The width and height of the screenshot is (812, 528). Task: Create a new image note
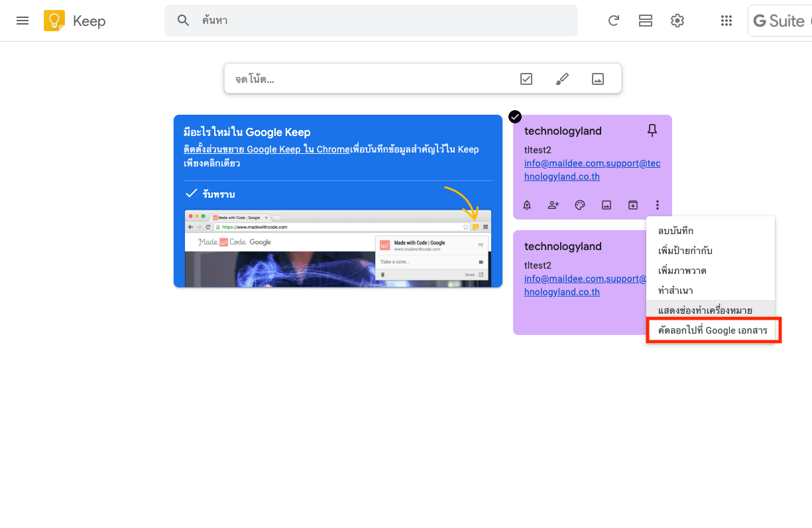click(x=598, y=79)
